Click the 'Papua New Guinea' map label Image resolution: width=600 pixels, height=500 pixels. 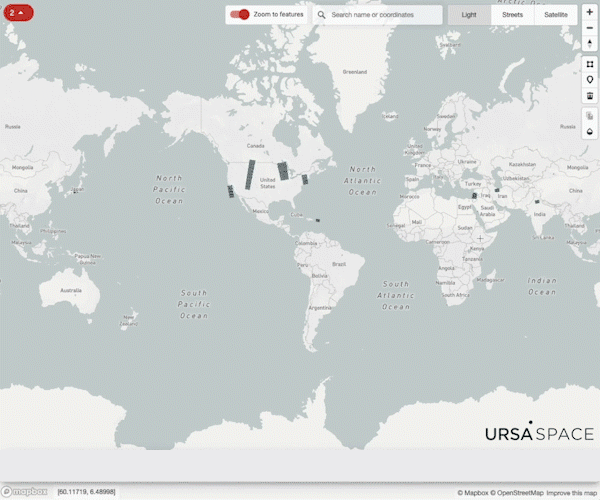coord(88,259)
